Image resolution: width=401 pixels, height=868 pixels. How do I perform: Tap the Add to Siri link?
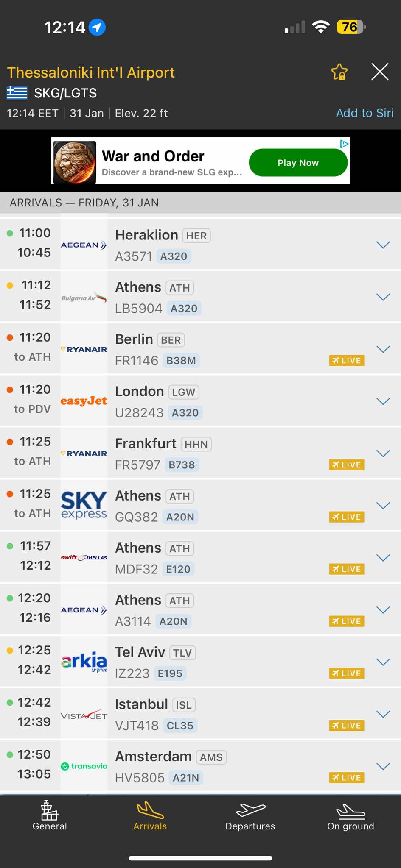365,113
